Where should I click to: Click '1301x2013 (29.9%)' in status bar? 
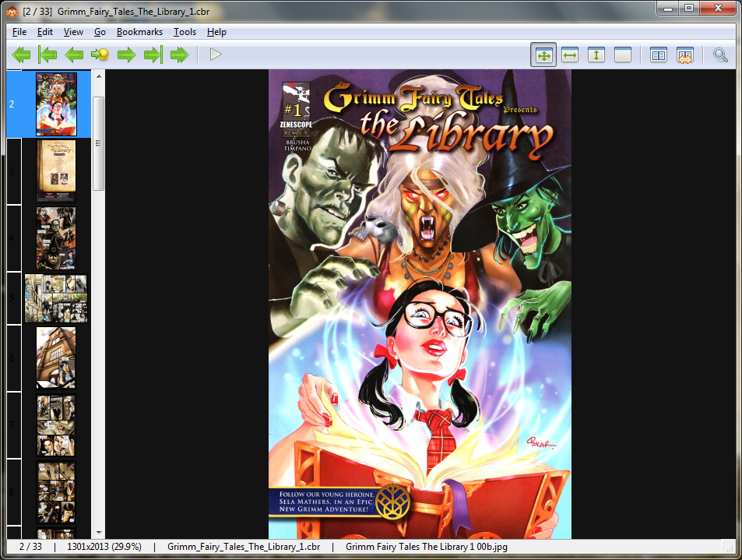[x=104, y=547]
